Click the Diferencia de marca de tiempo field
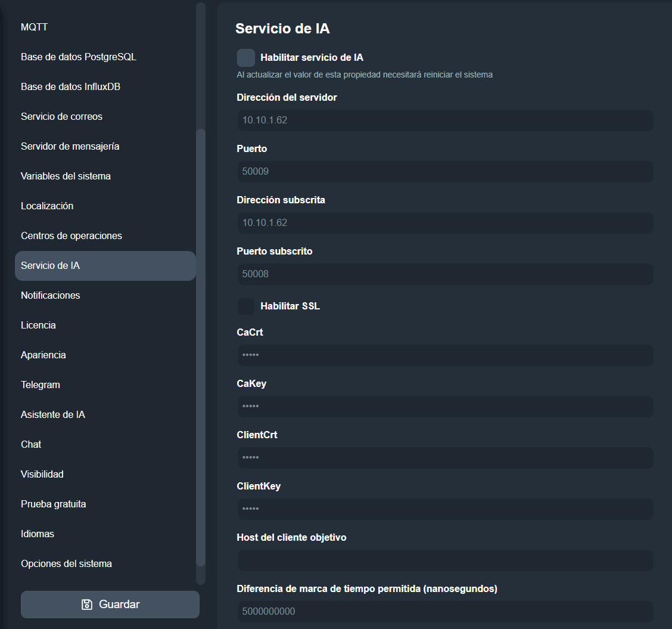 click(x=444, y=612)
